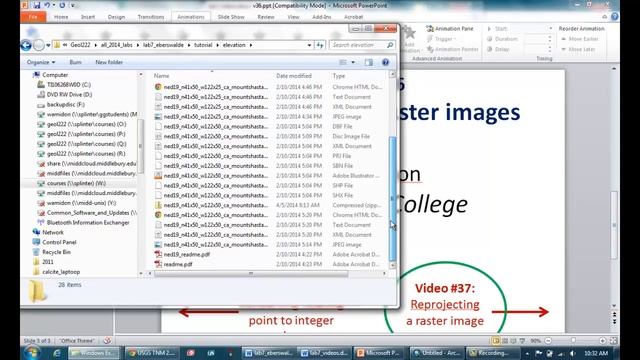
Task: Click the Normal view icon in status bar
Action: 496,340
